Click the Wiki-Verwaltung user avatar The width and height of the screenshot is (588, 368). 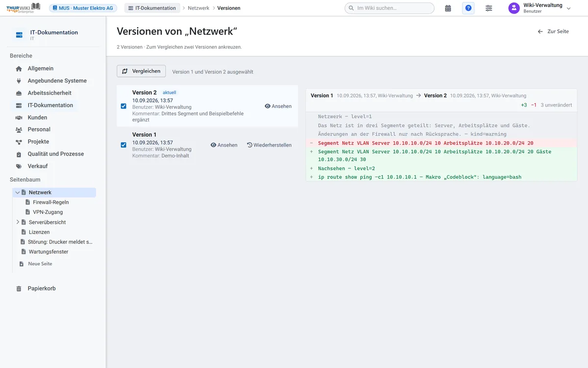point(514,8)
